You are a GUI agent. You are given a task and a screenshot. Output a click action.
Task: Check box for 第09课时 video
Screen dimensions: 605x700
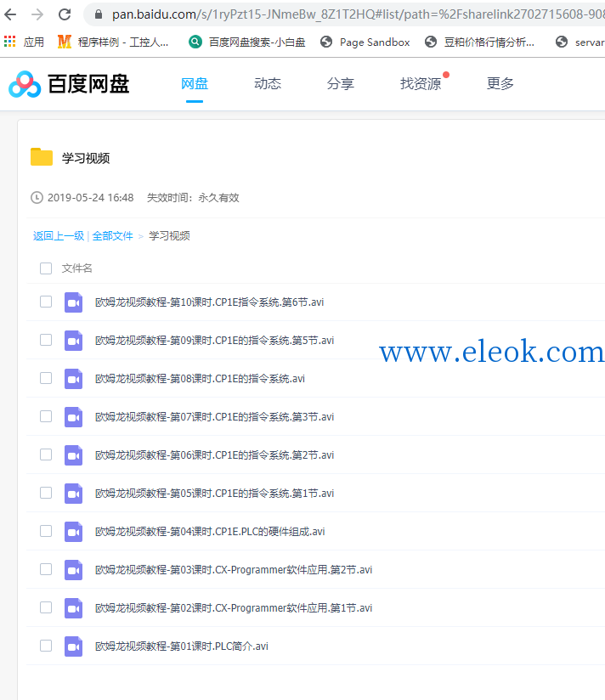[46, 340]
